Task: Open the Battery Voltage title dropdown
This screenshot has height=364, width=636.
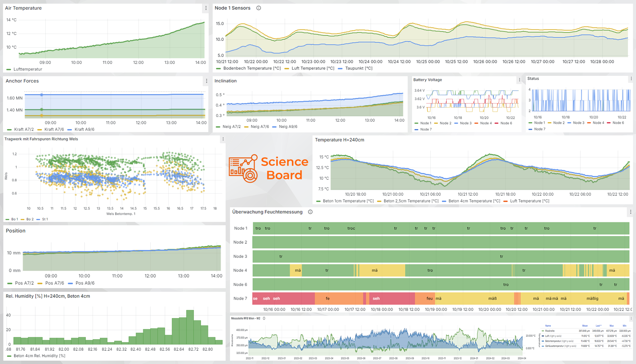Action: click(428, 80)
